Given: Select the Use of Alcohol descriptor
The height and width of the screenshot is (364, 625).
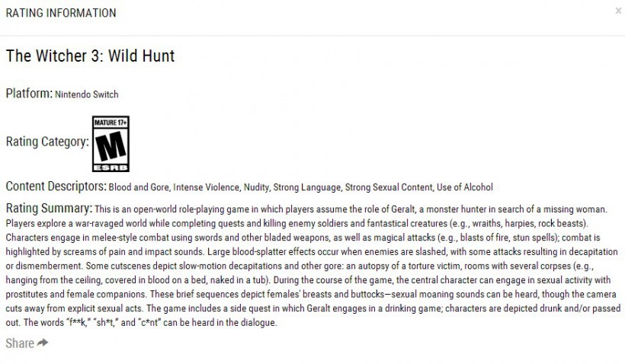Looking at the screenshot, I should 465,187.
